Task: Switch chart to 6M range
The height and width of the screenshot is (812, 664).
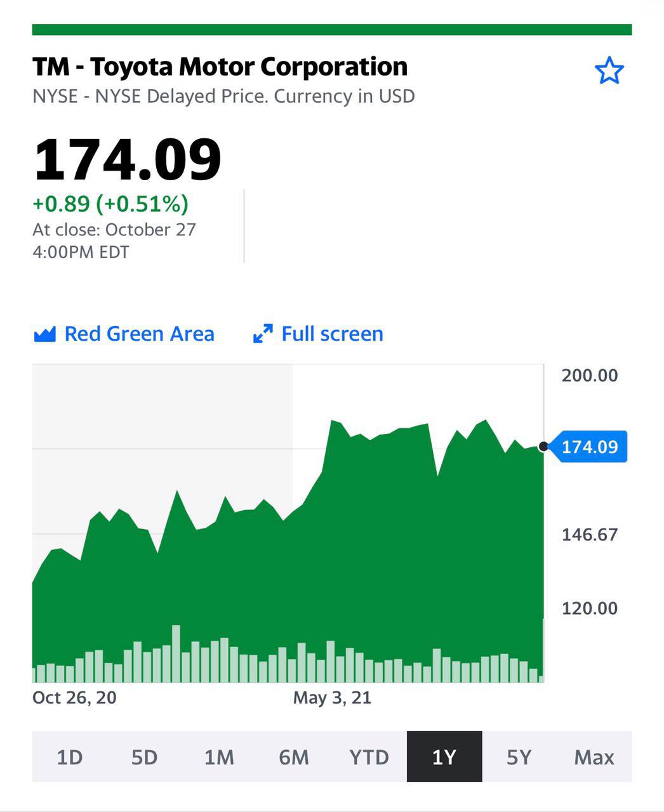Action: 295,757
